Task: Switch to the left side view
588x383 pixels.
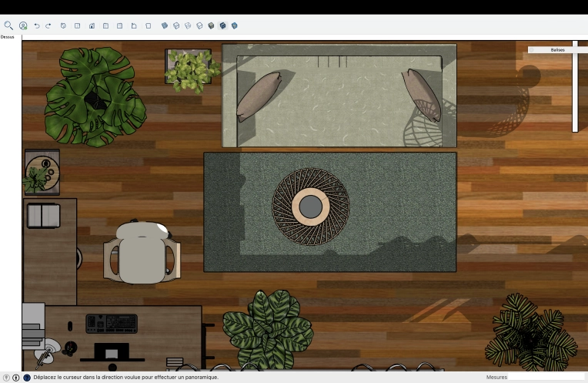Action: pos(134,26)
